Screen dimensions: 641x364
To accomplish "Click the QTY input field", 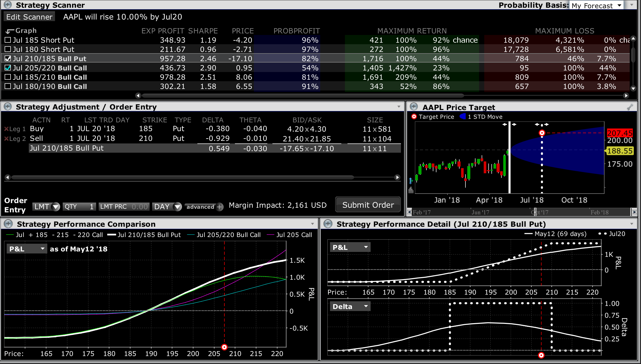I will click(x=79, y=207).
